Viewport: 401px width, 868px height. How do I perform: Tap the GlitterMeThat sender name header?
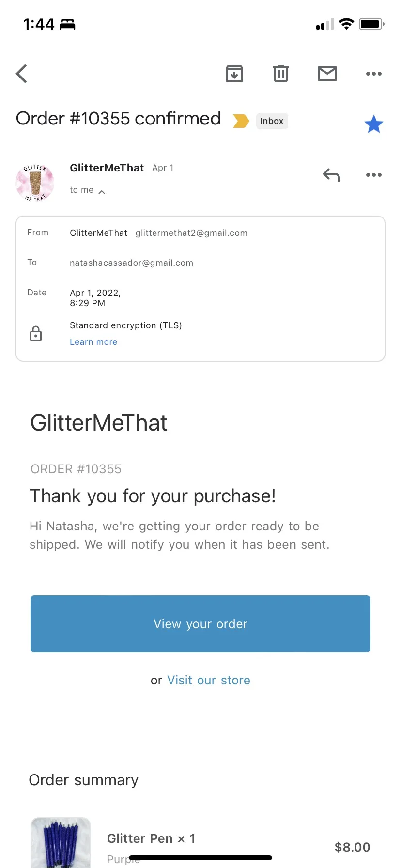click(107, 168)
